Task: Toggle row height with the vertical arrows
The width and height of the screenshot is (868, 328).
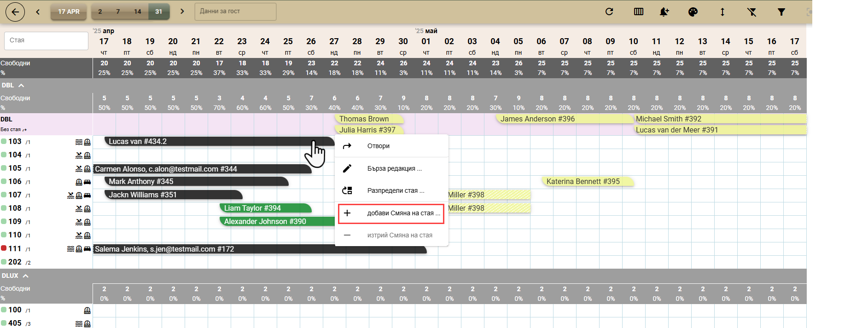Action: (x=722, y=12)
